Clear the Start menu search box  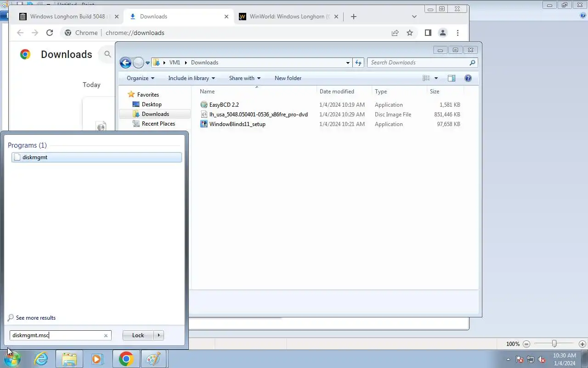pyautogui.click(x=106, y=335)
